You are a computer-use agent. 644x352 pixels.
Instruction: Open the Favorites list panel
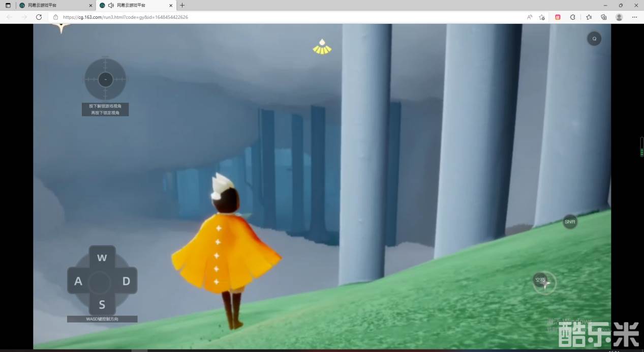(x=589, y=17)
